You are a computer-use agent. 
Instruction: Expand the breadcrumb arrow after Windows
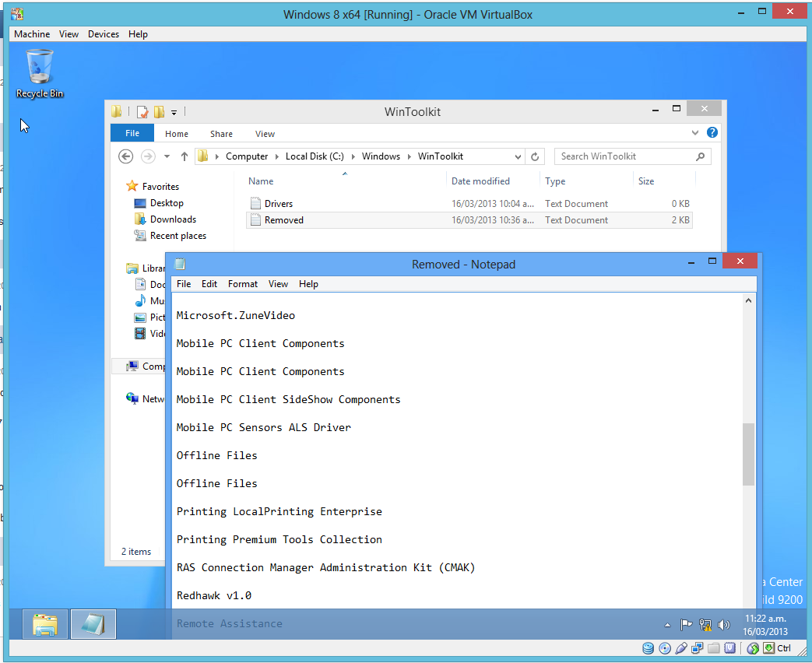(x=409, y=156)
